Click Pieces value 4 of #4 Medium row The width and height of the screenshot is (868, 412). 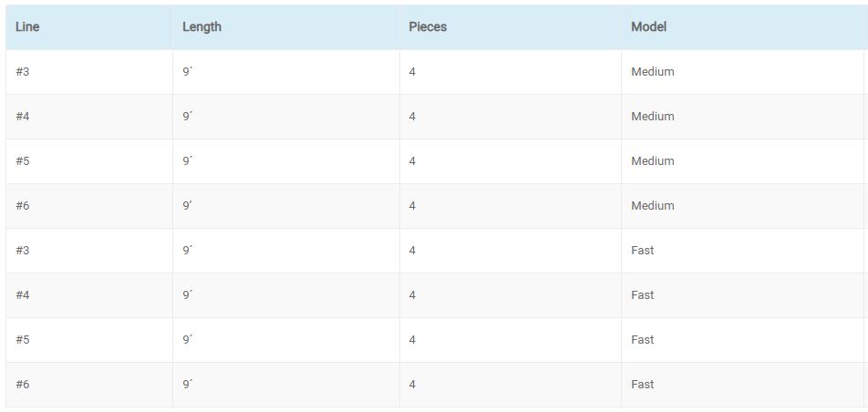[511, 117]
